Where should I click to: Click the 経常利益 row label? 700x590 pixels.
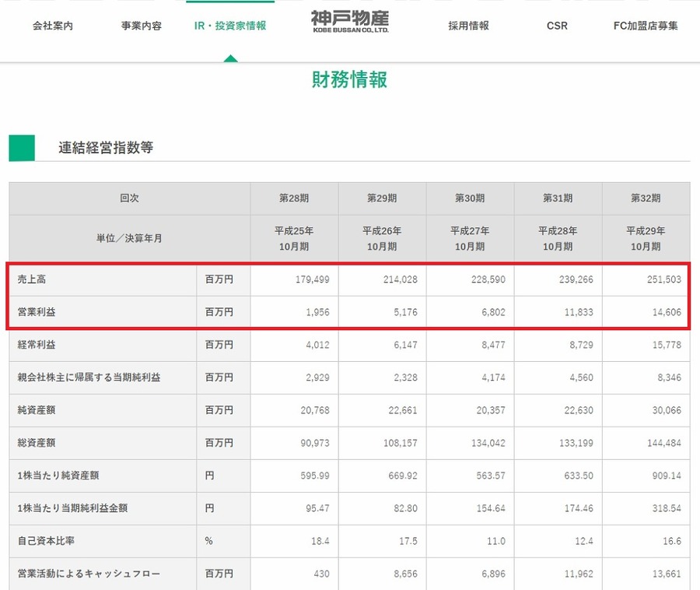tap(37, 345)
